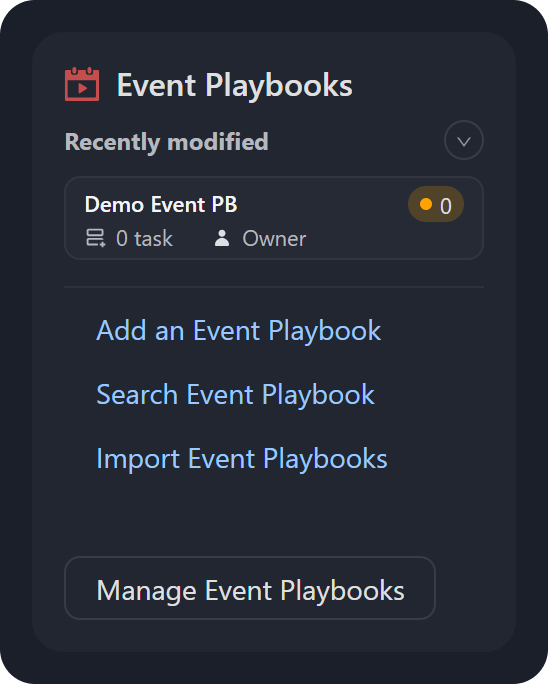Click the word Search in Search link

coord(137,394)
